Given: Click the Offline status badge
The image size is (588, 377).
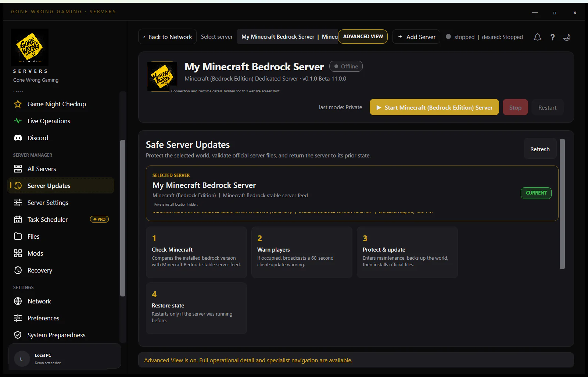Looking at the screenshot, I should tap(346, 66).
